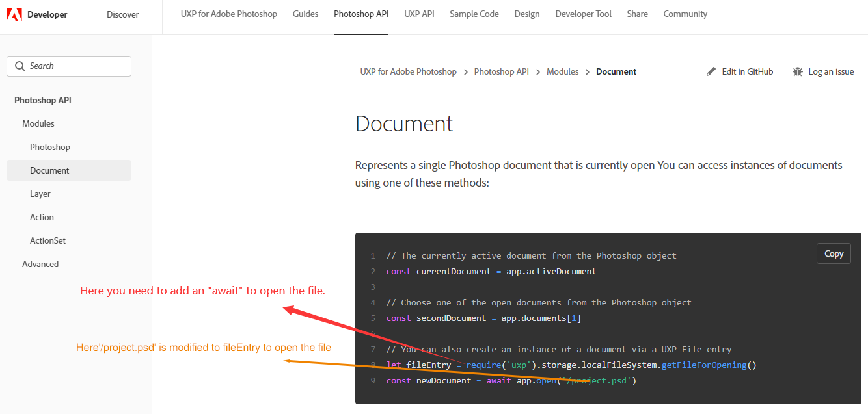
Task: Click the pencil icon for Edit in GitHub
Action: [x=711, y=71]
